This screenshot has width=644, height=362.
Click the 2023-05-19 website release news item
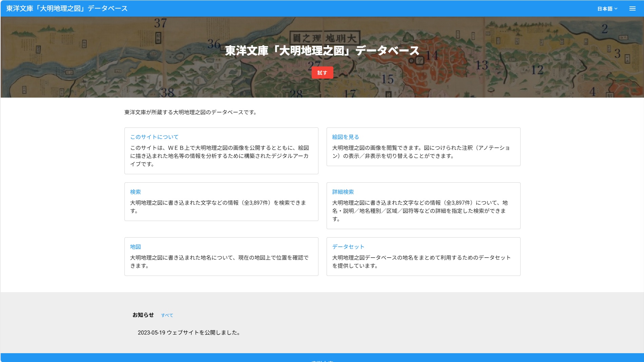[x=189, y=333]
